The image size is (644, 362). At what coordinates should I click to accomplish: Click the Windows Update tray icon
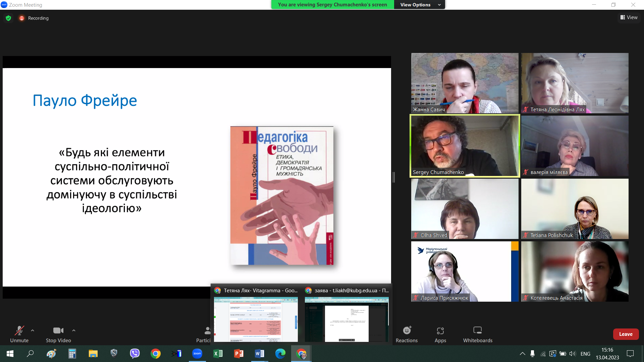tap(553, 354)
